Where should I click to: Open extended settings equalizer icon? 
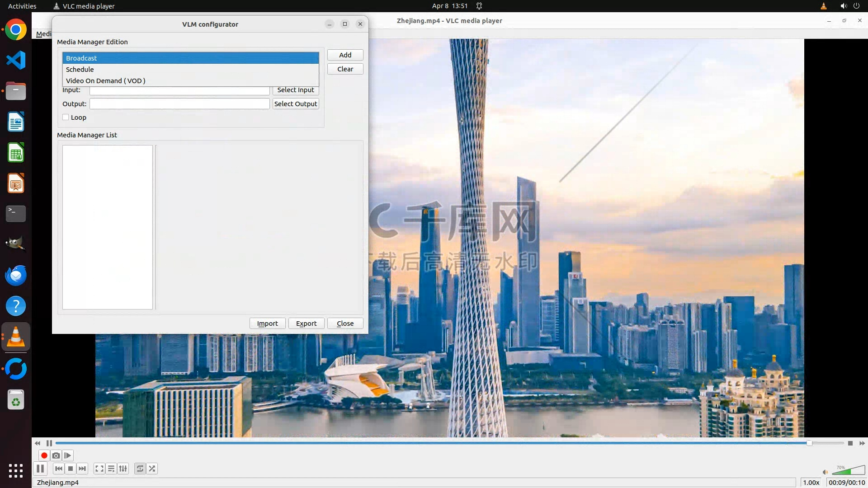pos(123,469)
